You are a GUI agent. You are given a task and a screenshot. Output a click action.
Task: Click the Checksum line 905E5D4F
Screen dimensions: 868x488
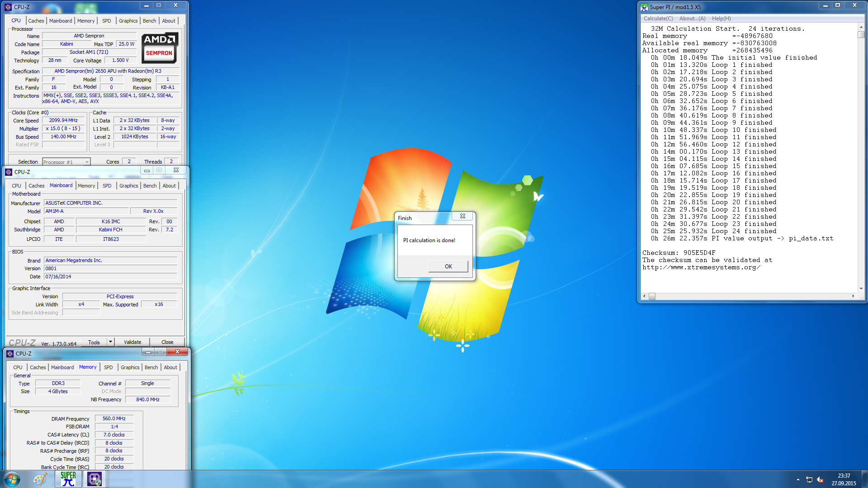pyautogui.click(x=679, y=253)
